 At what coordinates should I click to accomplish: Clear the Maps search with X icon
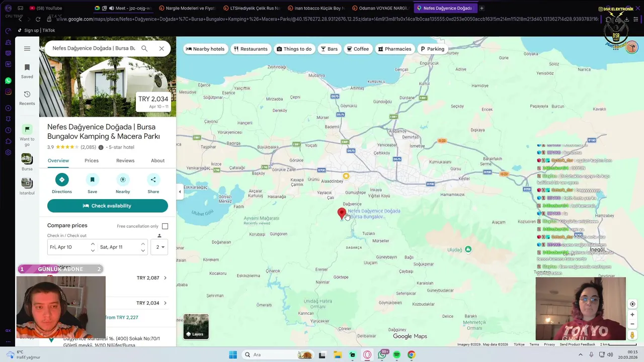162,49
